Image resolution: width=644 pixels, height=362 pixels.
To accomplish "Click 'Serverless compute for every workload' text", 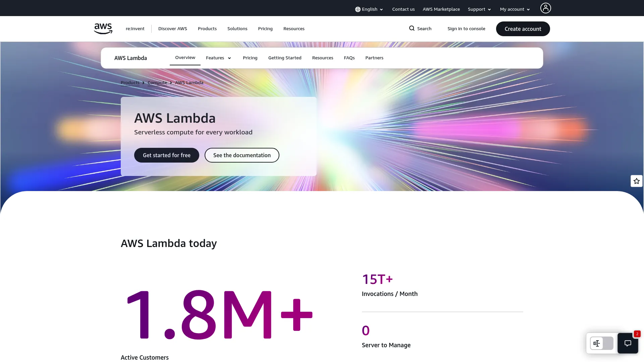I will tap(193, 132).
